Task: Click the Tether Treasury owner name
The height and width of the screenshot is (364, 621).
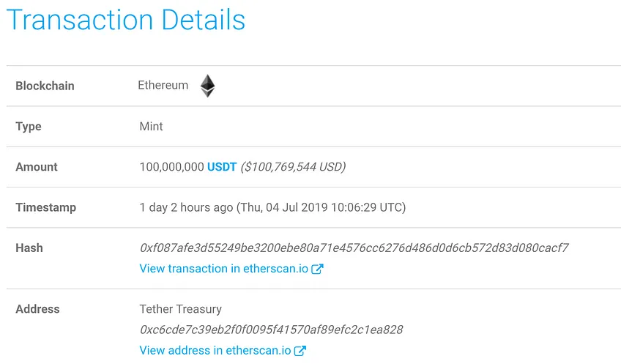Action: 181,309
